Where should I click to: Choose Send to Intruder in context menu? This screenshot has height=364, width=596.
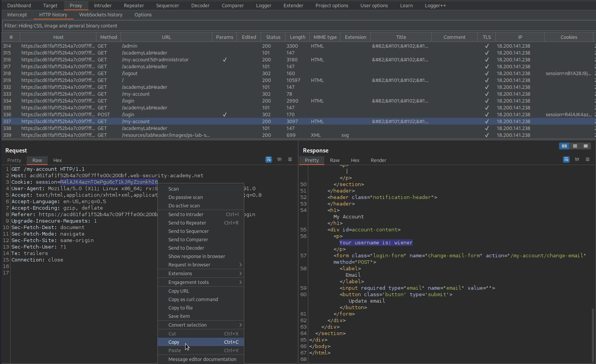(201, 215)
